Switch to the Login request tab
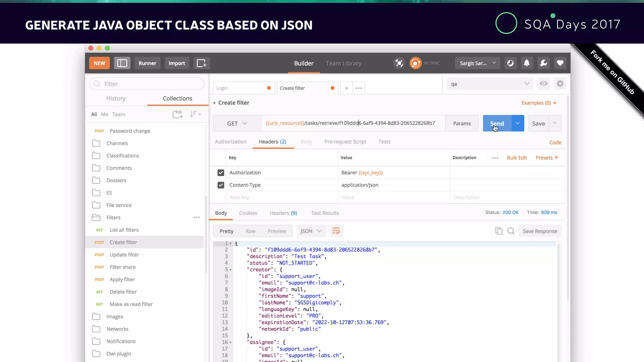The height and width of the screenshot is (362, 644). [244, 88]
